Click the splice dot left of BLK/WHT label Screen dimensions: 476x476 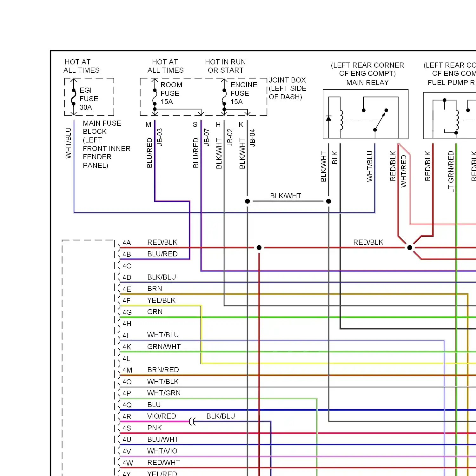tap(248, 201)
